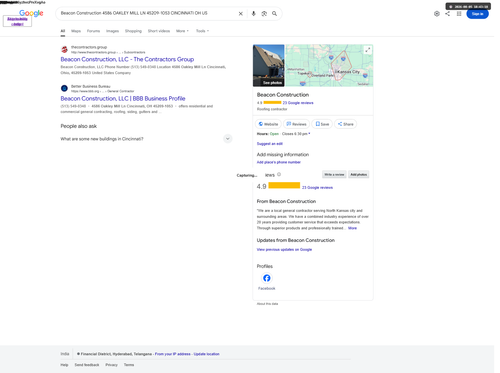Screen dimensions: 500x373
Task: Clear the search box text
Action: coord(240,14)
